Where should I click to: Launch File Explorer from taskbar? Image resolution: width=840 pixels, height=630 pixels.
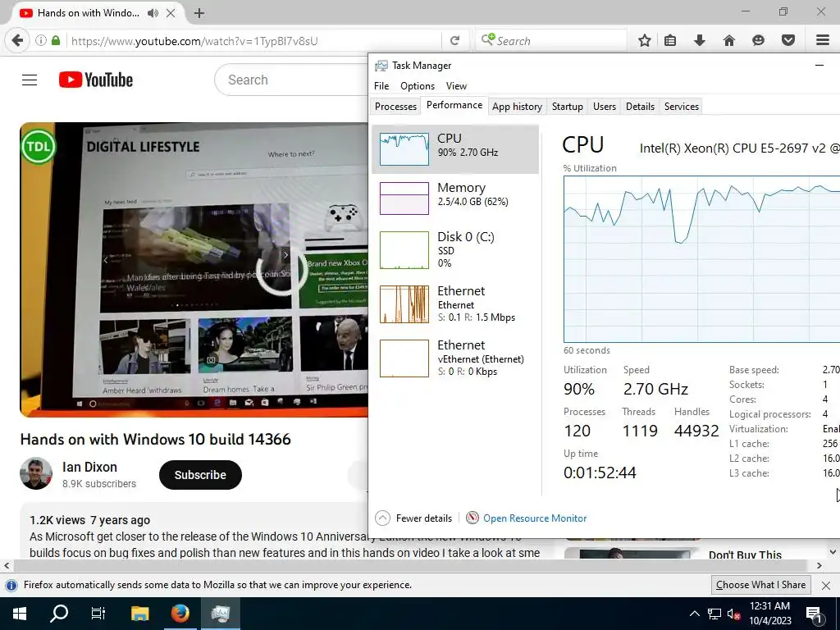(139, 614)
